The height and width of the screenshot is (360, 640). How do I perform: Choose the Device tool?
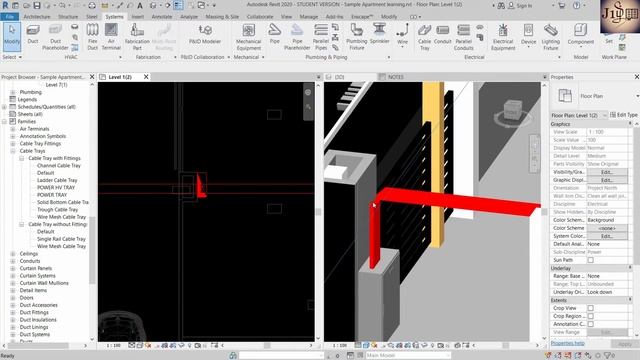[528, 35]
